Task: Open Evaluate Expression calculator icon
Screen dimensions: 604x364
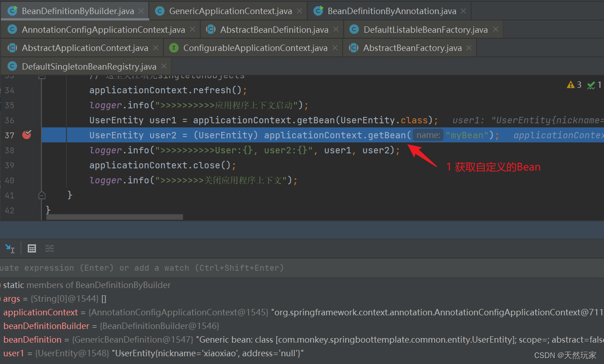Action: point(32,248)
